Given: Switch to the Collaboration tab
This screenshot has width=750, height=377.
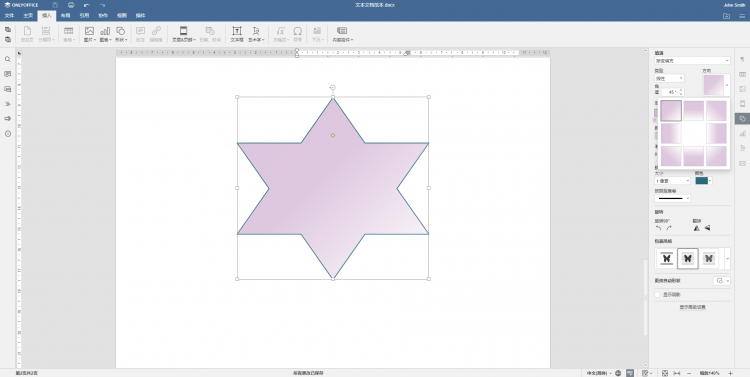Looking at the screenshot, I should coord(103,15).
